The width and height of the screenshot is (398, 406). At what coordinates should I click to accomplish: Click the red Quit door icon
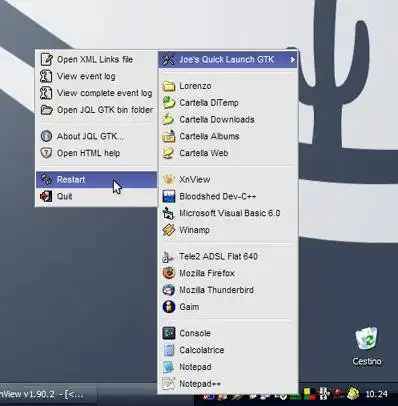click(x=46, y=196)
